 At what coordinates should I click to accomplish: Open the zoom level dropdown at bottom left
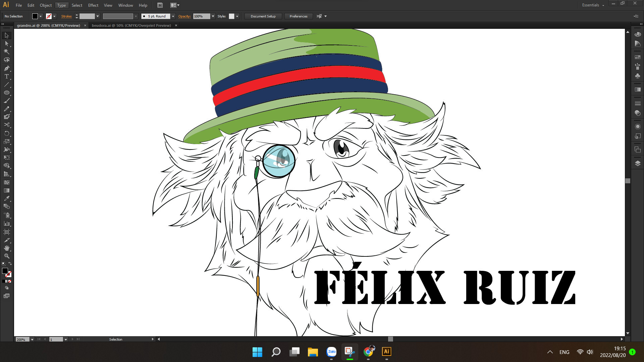point(32,339)
